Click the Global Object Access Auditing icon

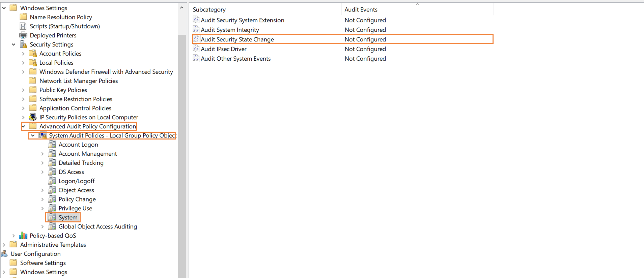click(x=52, y=226)
